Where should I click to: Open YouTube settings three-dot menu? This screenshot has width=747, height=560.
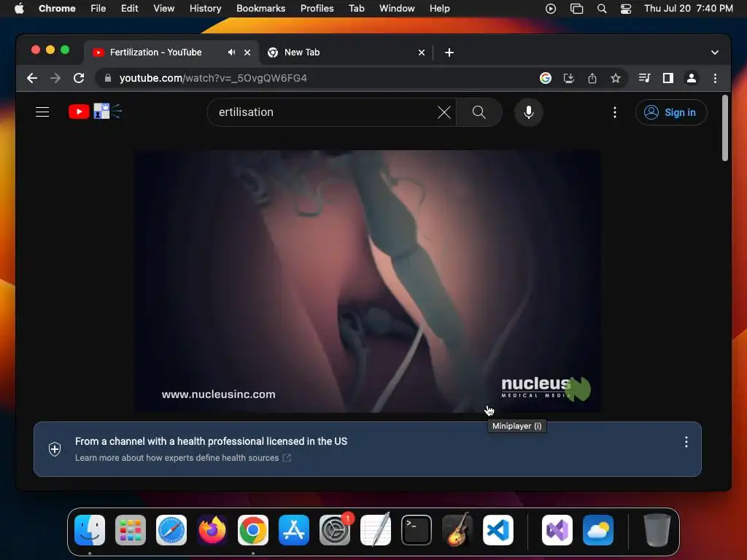(614, 112)
